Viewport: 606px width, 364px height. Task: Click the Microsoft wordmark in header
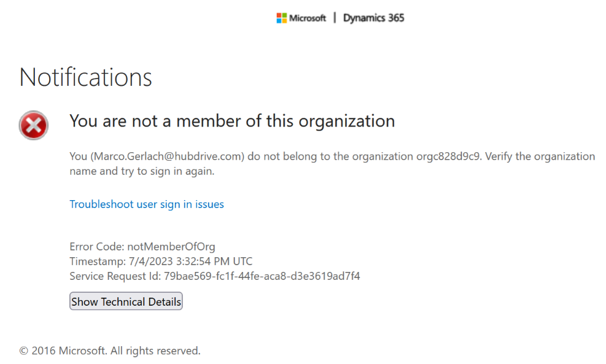[x=308, y=18]
